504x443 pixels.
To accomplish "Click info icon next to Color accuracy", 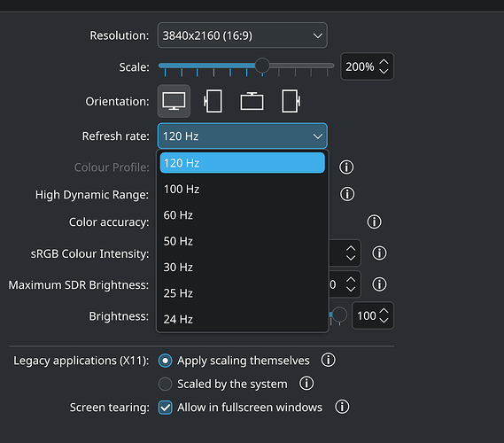I will (x=374, y=221).
